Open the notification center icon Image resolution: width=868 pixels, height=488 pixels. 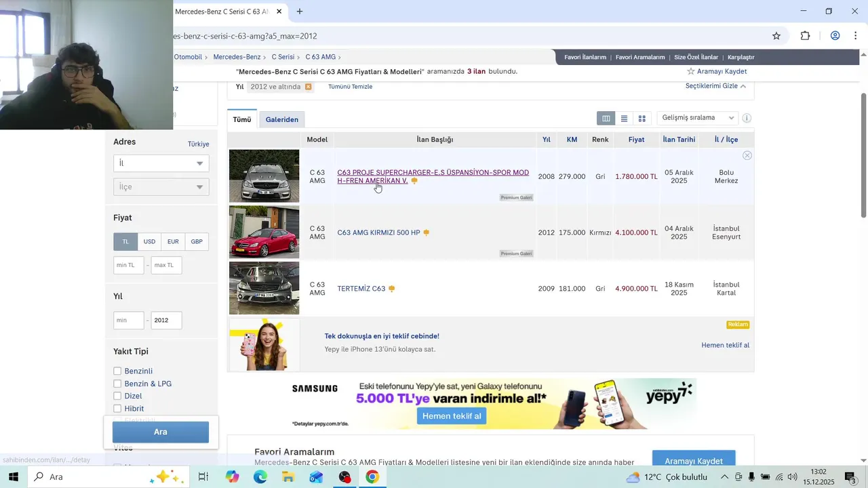pyautogui.click(x=850, y=477)
